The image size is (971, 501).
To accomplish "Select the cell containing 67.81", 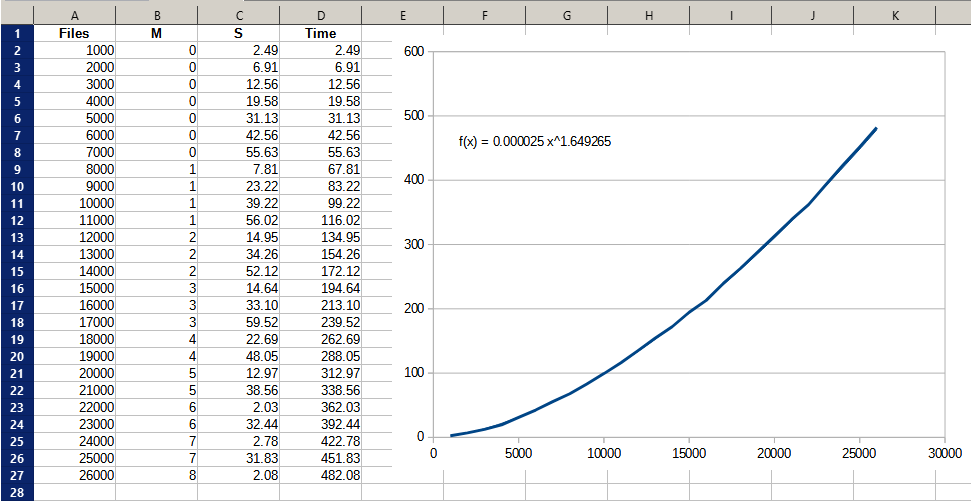I will [321, 168].
